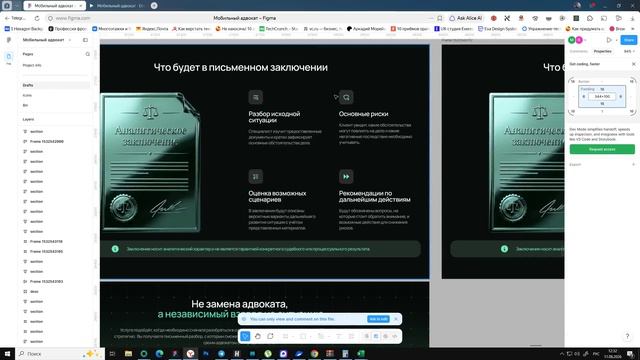Dismiss the view-only notification banner
This screenshot has height=360, width=640.
[396, 319]
